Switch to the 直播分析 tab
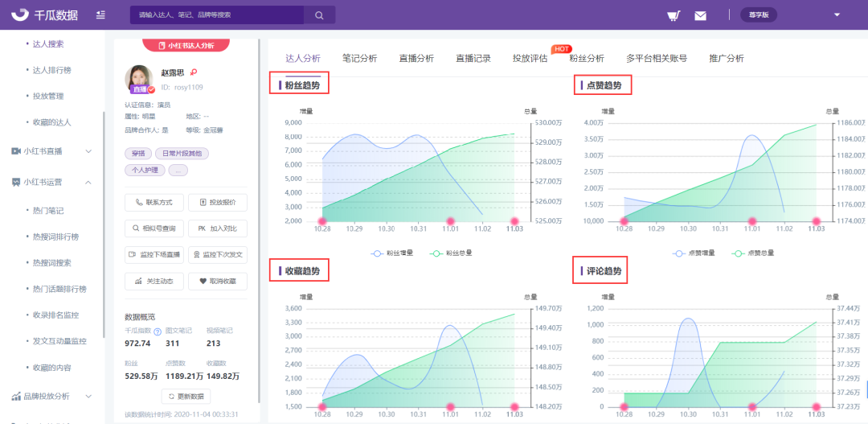 coord(416,58)
